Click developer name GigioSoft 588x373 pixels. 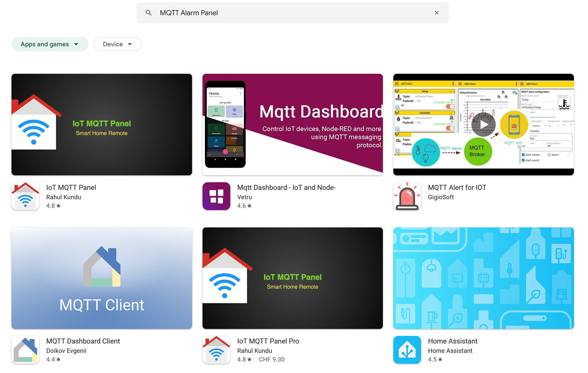tap(441, 197)
